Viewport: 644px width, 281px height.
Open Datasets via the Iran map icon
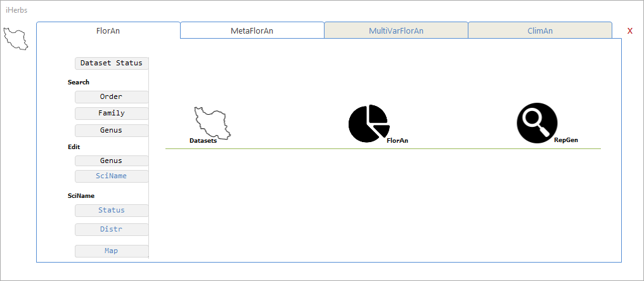coord(212,122)
